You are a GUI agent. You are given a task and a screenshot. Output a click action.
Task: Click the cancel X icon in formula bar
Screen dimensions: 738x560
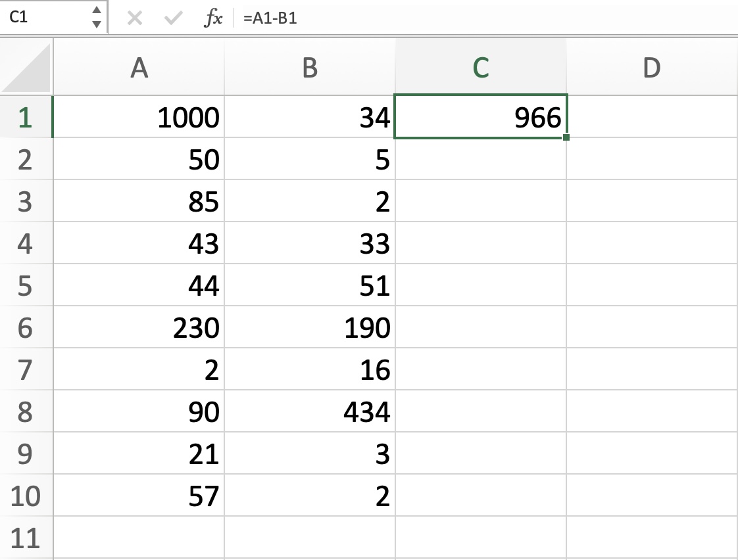(135, 18)
